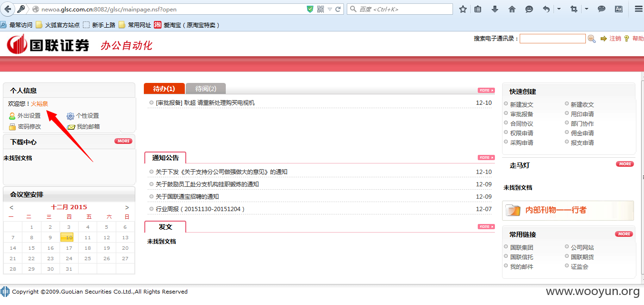Click 用印申请 quick create link
This screenshot has height=305, width=644.
(583, 114)
